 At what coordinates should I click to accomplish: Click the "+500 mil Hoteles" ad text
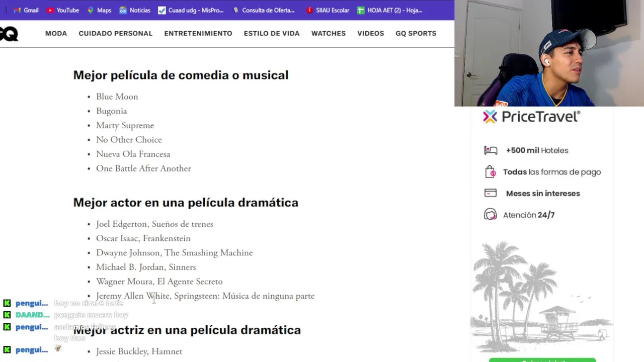click(x=537, y=150)
